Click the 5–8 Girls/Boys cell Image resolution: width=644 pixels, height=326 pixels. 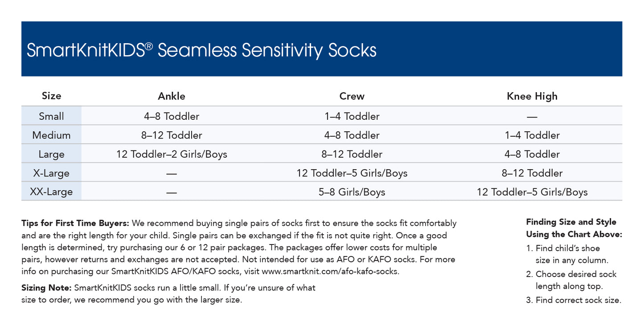tap(352, 192)
